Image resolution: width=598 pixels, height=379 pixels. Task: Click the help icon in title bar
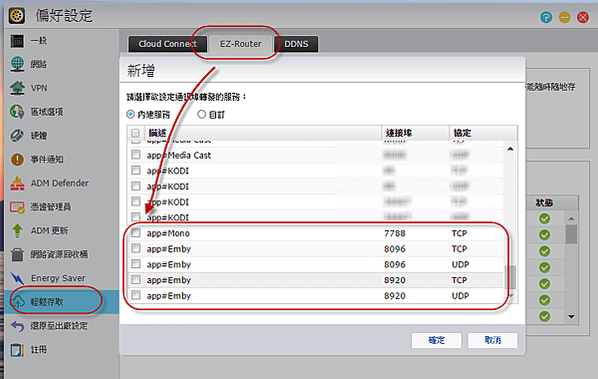click(x=546, y=17)
